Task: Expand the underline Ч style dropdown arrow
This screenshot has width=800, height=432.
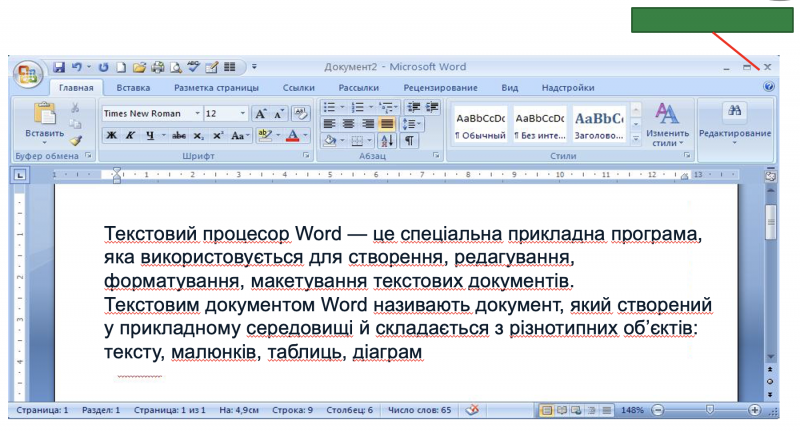Action: click(x=163, y=136)
